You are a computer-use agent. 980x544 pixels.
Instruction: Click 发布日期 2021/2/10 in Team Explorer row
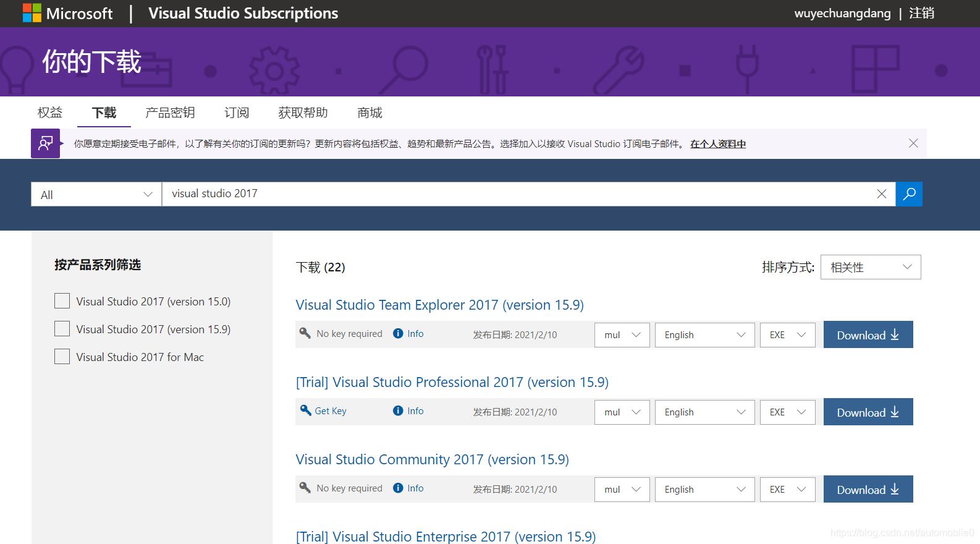pos(515,335)
